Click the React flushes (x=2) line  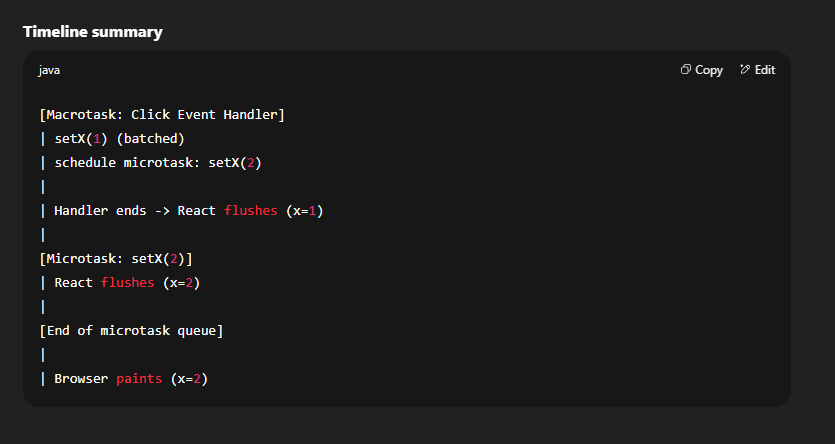pos(120,282)
